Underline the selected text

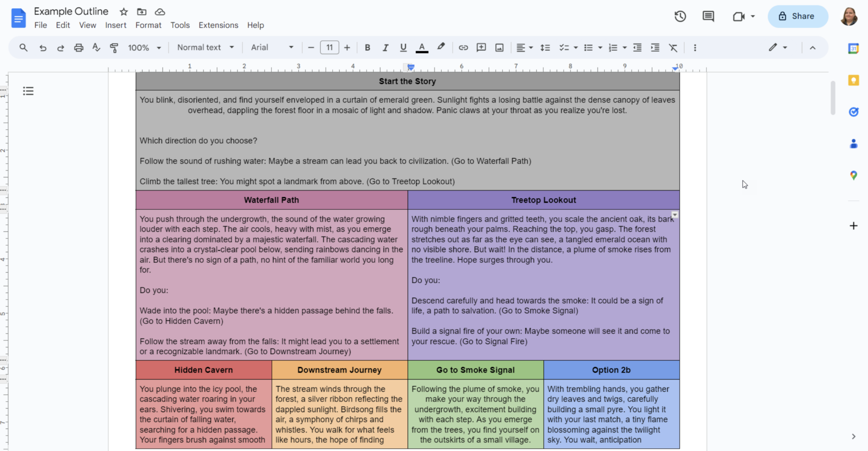(x=403, y=47)
